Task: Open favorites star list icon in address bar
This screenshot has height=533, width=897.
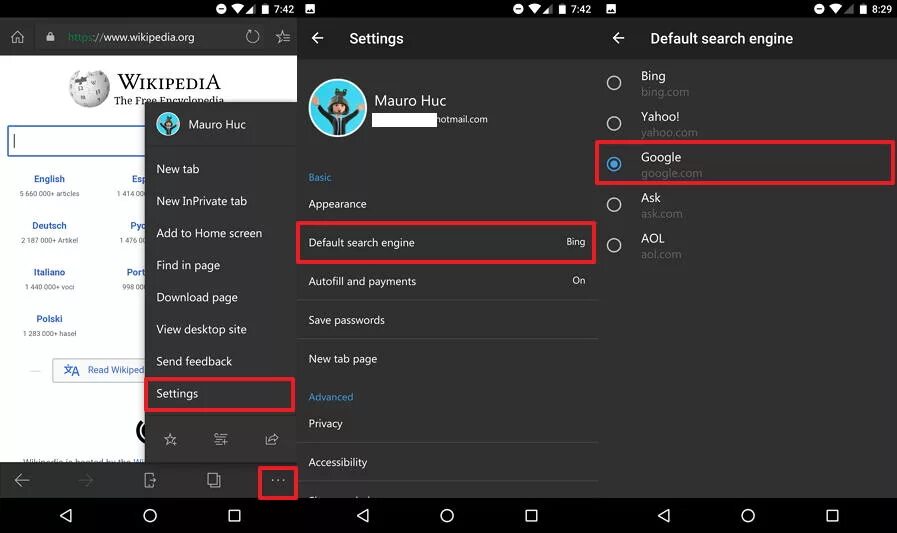Action: click(x=283, y=37)
